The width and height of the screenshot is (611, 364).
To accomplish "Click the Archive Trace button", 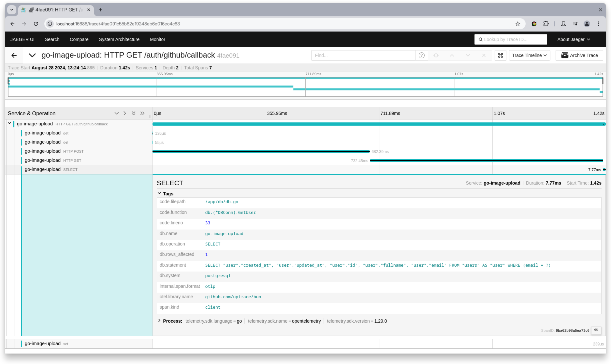I will point(579,55).
